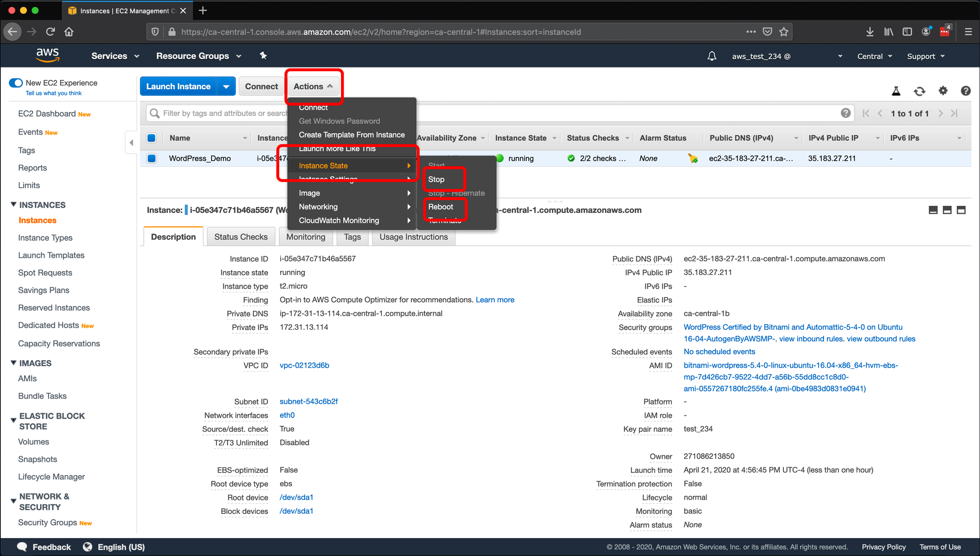Open the subnet-543c6b2f link
980x556 pixels.
(x=309, y=401)
